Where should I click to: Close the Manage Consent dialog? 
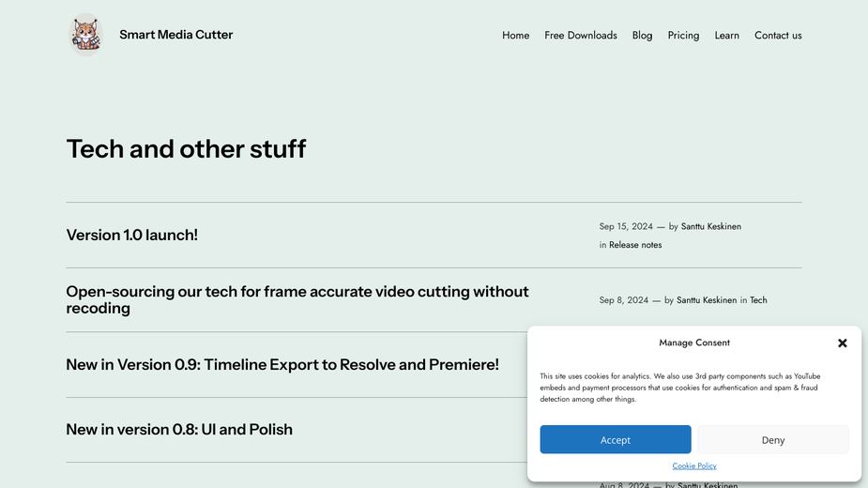click(843, 343)
